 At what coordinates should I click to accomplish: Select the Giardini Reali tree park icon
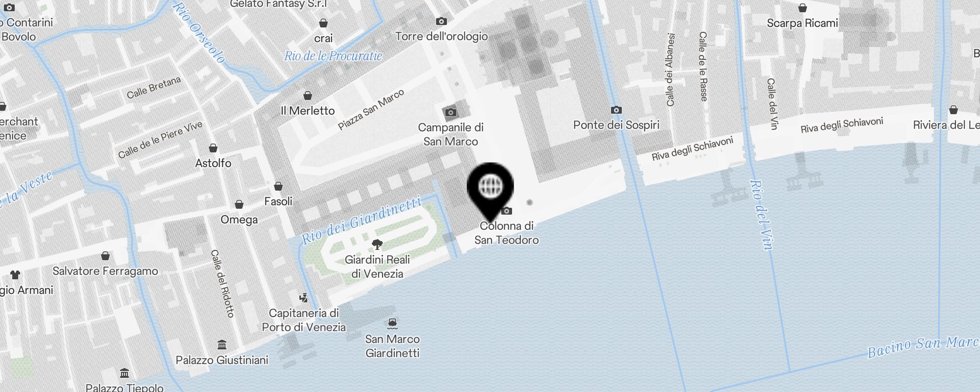[x=377, y=245]
